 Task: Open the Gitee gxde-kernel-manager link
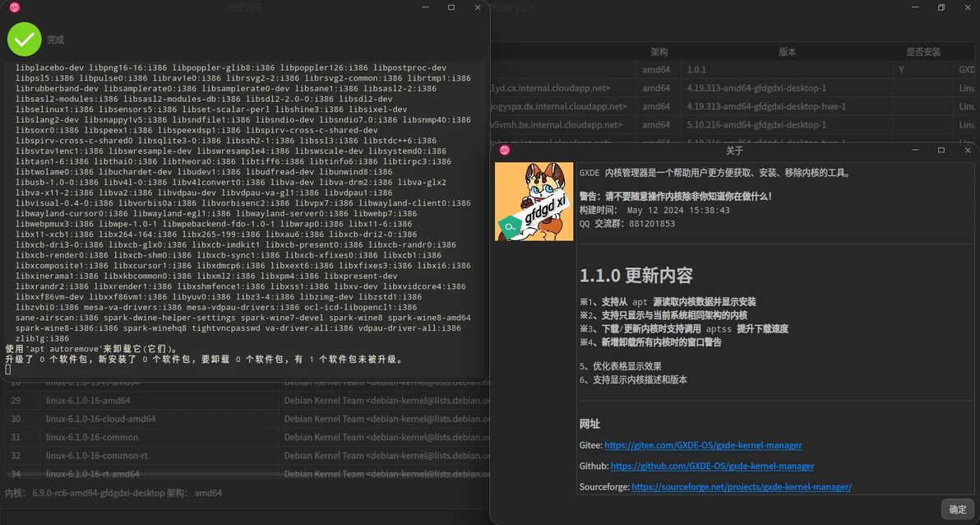(702, 445)
